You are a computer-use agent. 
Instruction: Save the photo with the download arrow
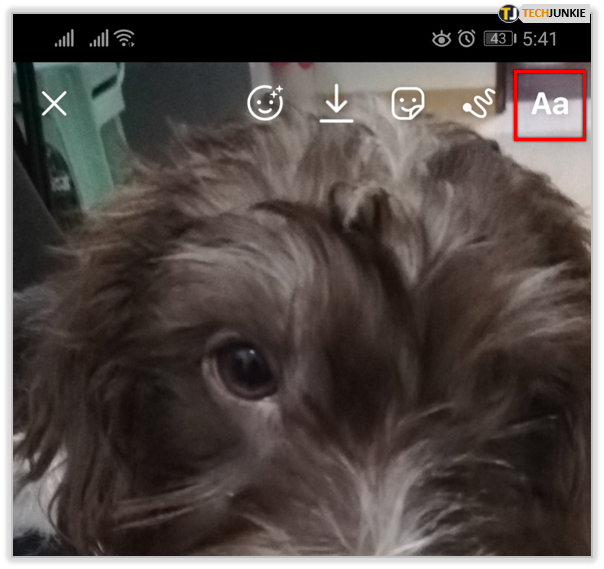(x=337, y=103)
